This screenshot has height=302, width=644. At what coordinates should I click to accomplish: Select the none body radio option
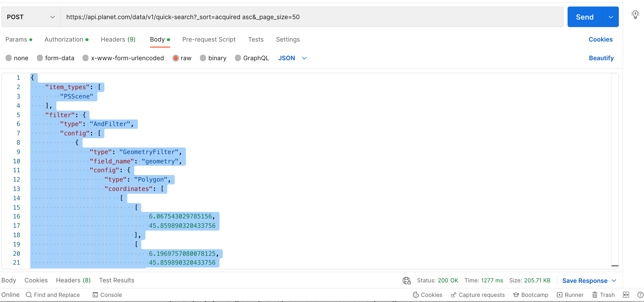click(x=9, y=58)
